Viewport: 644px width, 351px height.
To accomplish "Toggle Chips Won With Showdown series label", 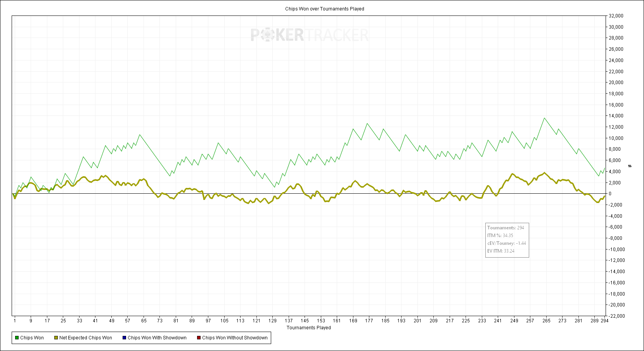I will pos(157,338).
